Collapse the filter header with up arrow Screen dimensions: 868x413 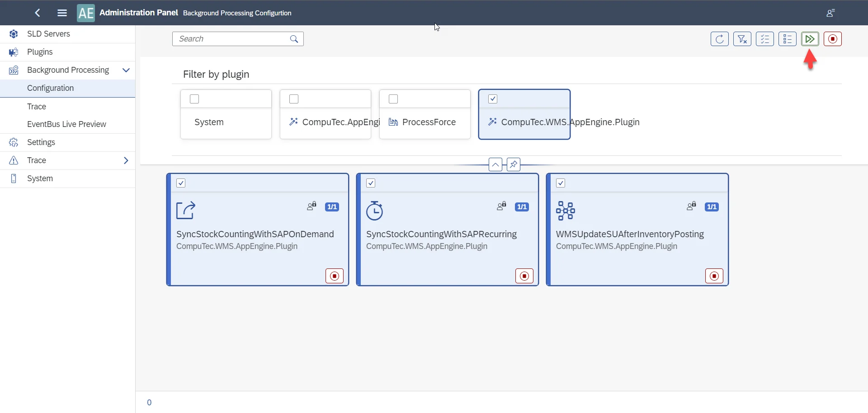[495, 165]
